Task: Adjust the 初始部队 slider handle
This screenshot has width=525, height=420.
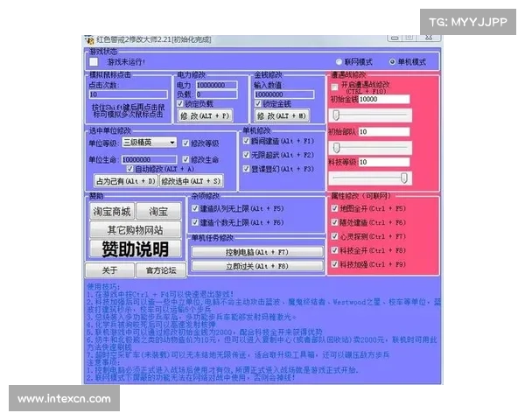Action: (x=337, y=148)
